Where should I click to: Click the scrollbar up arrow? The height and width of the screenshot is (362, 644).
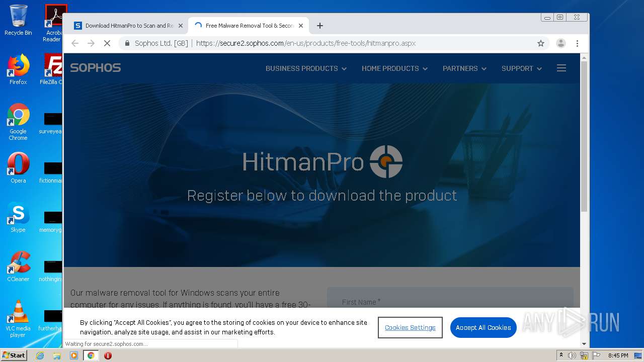click(x=584, y=57)
